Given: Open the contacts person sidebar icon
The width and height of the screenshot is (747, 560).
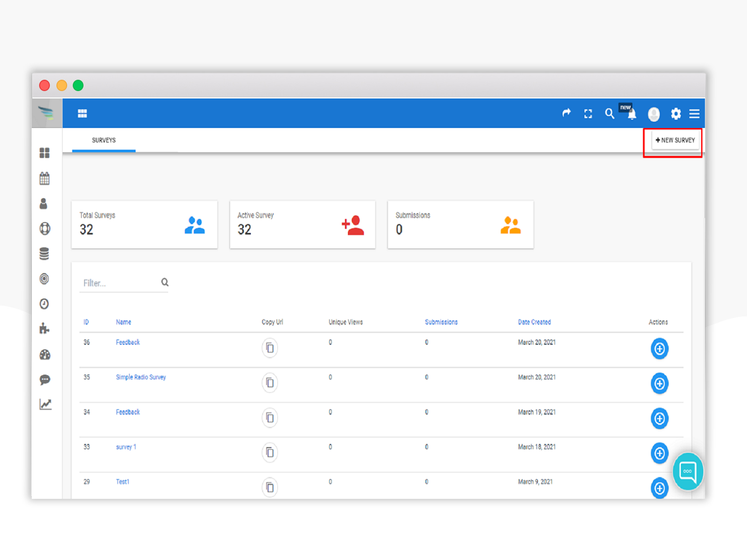Looking at the screenshot, I should (x=43, y=203).
